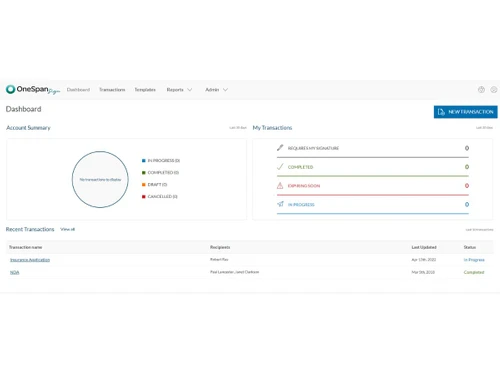Click the Requires My Signature count 0
Viewport: 500px width, 375px height.
coord(467,148)
